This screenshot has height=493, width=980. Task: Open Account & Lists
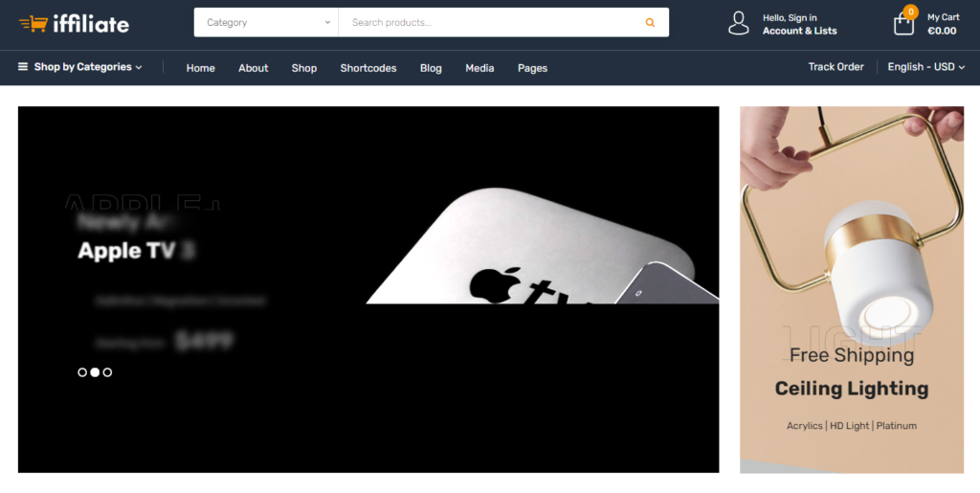799,31
